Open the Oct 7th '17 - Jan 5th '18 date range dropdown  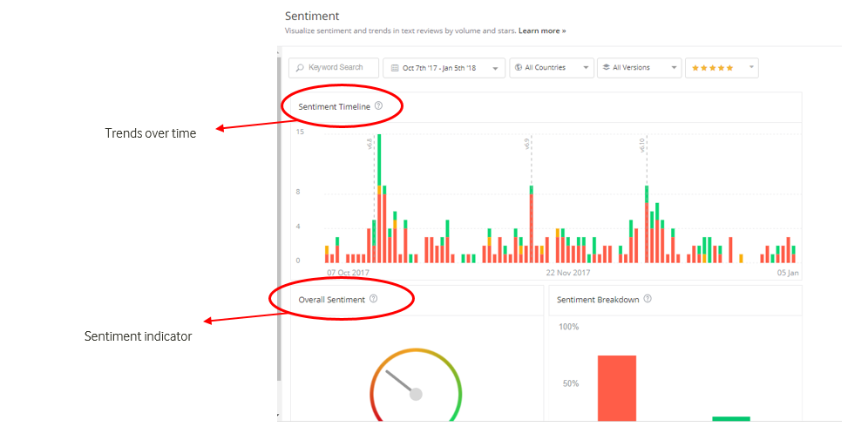(444, 67)
